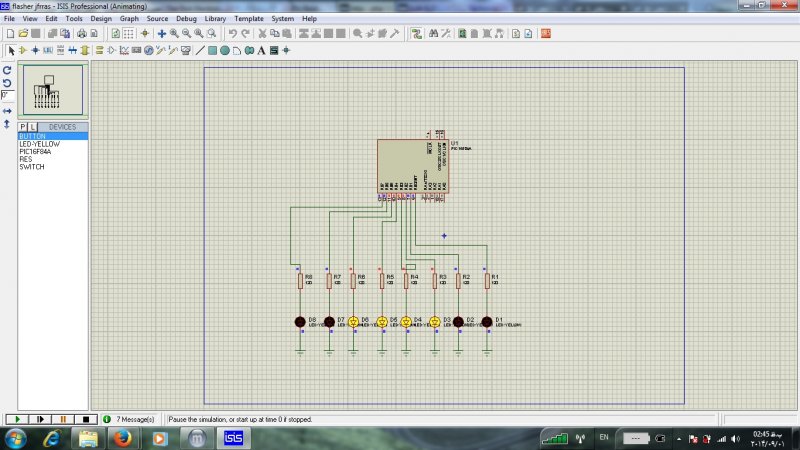The image size is (800, 450).
Task: Click the binoculars Search and Tag icon
Action: point(434,34)
